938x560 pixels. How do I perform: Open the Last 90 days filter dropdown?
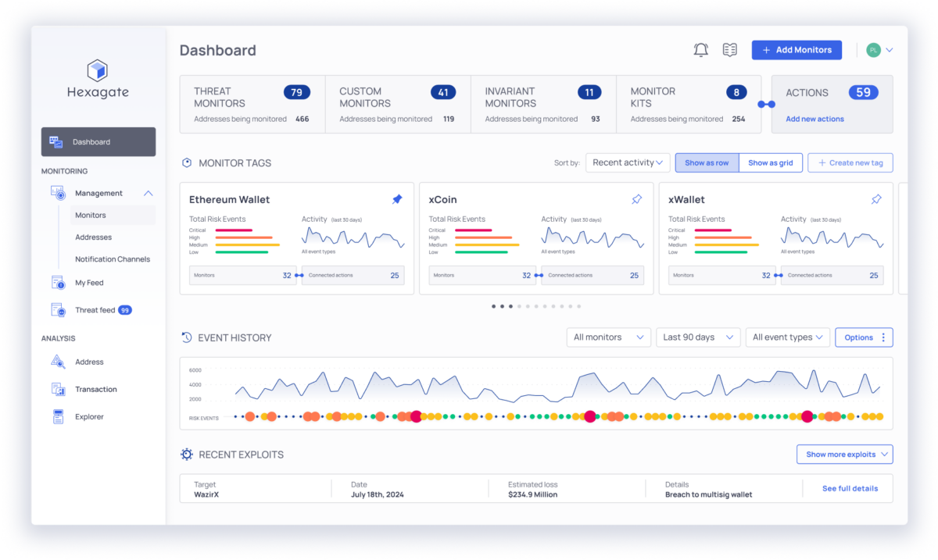tap(698, 337)
